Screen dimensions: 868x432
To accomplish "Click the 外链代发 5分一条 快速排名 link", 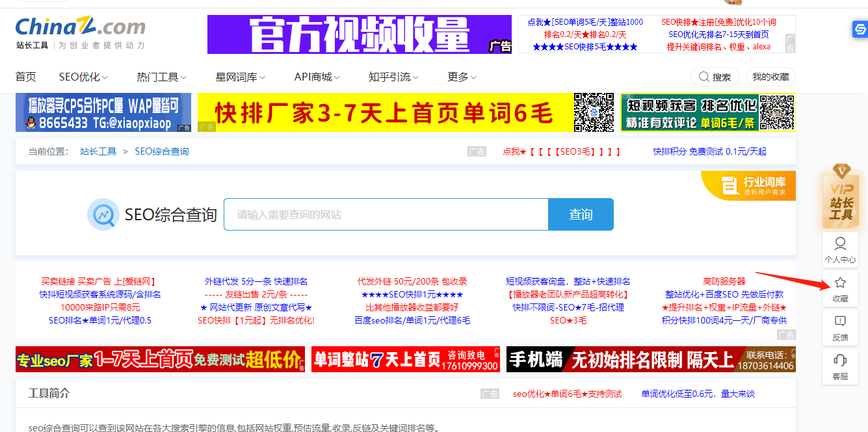I will pyautogui.click(x=256, y=281).
